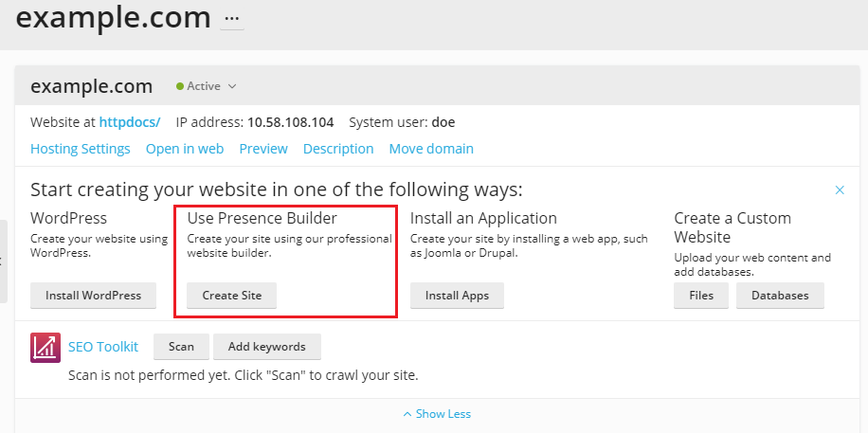Open the httpdocs/ folder link
Image resolution: width=868 pixels, height=433 pixels.
point(130,122)
